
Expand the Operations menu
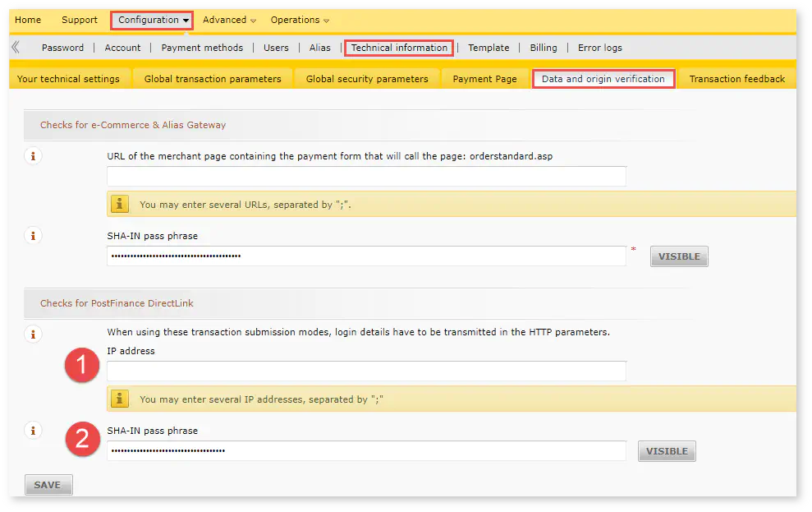[x=300, y=20]
